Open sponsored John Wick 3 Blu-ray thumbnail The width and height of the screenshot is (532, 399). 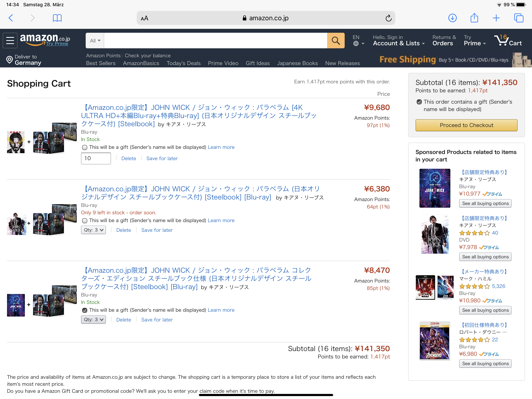coord(435,188)
